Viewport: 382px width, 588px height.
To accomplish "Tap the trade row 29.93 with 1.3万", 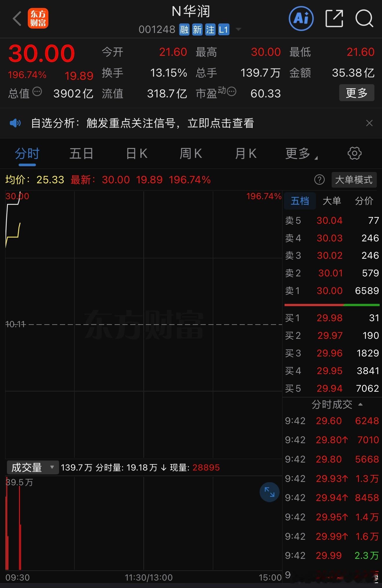I will coord(332,479).
